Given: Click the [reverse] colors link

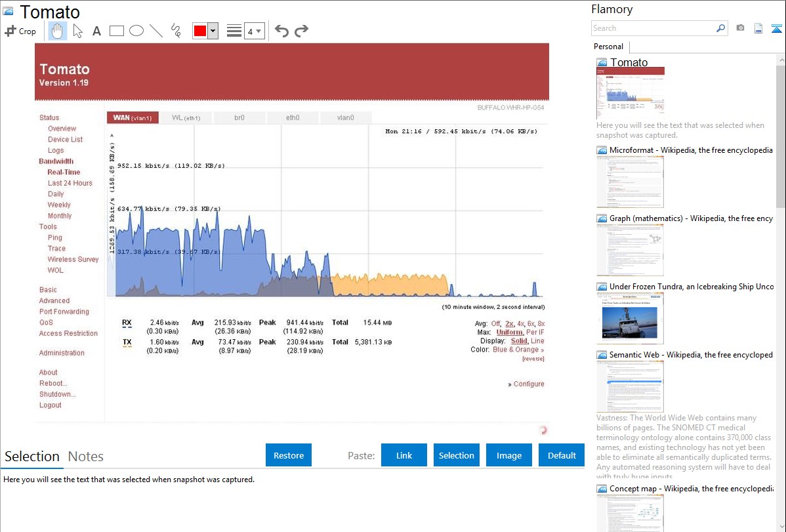Looking at the screenshot, I should [533, 359].
